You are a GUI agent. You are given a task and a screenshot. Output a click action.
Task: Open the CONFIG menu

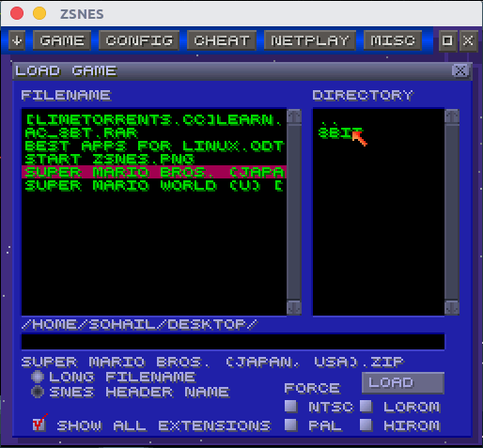click(139, 40)
